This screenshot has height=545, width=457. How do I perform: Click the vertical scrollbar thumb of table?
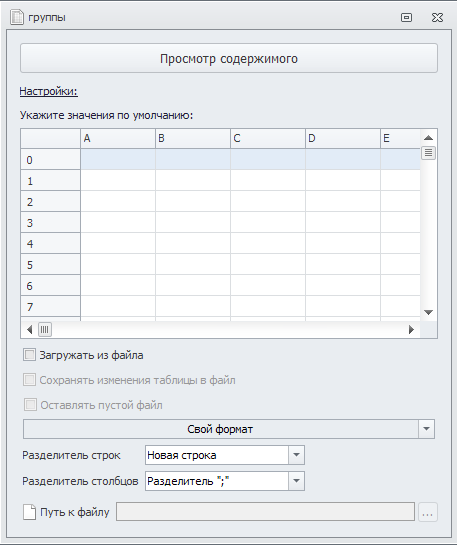point(429,153)
